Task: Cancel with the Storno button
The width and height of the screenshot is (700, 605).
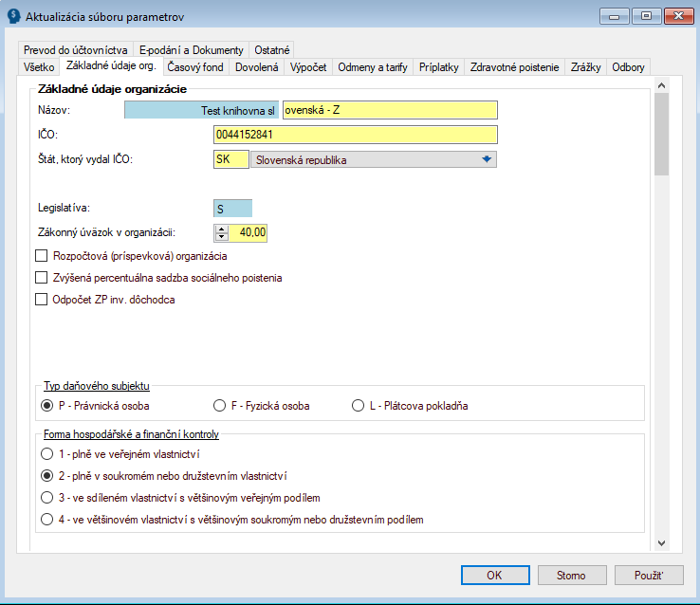Action: 572,575
